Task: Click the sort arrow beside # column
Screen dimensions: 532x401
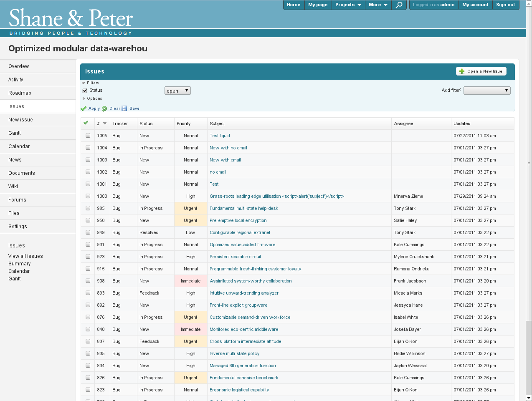Action: point(105,124)
